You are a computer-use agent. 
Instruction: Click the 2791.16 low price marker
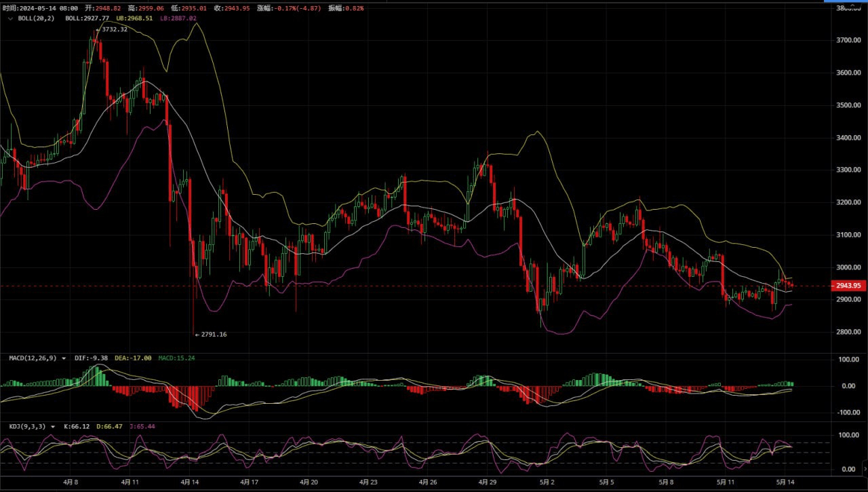[x=213, y=335]
